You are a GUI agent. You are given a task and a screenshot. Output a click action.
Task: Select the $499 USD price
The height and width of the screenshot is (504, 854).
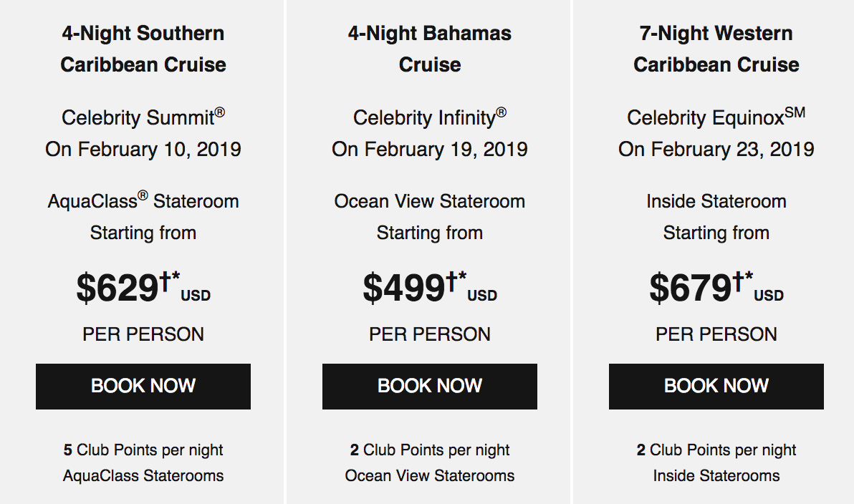click(430, 287)
